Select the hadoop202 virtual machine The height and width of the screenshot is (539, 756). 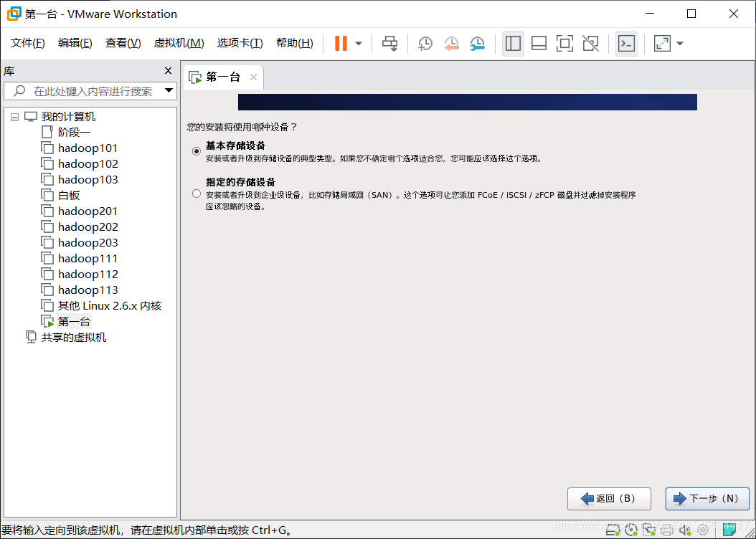[88, 227]
